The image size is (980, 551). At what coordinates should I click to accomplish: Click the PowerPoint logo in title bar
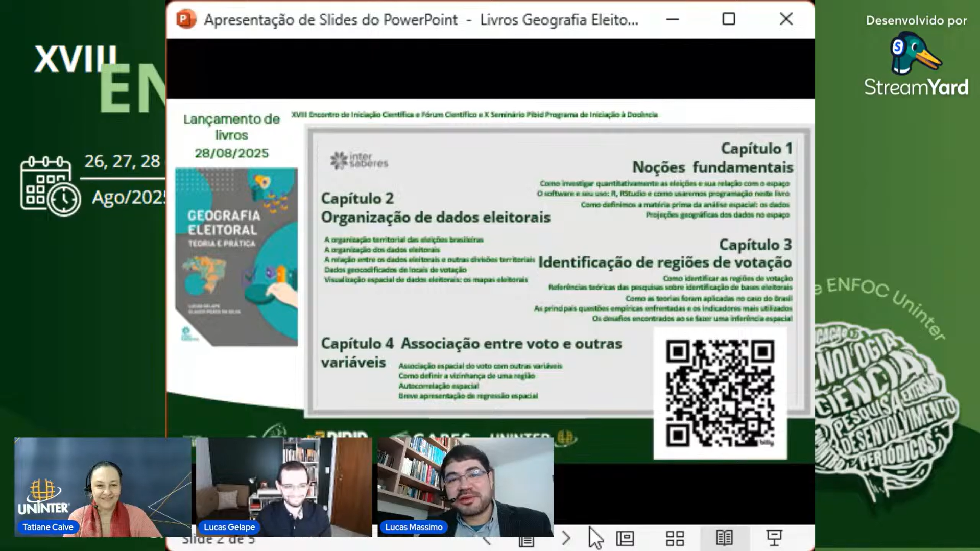(186, 19)
